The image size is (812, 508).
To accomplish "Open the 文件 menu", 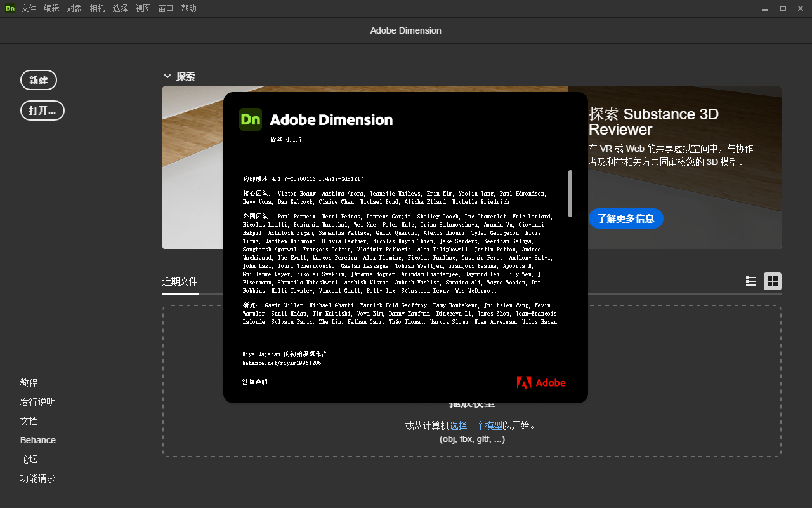I will 29,8.
